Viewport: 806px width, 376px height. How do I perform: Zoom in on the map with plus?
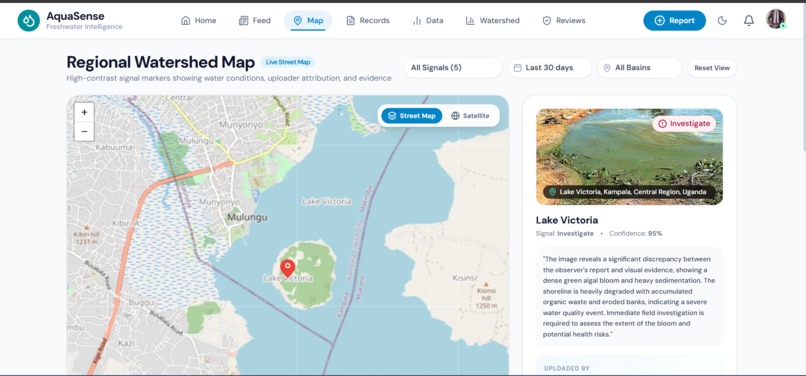click(x=84, y=112)
